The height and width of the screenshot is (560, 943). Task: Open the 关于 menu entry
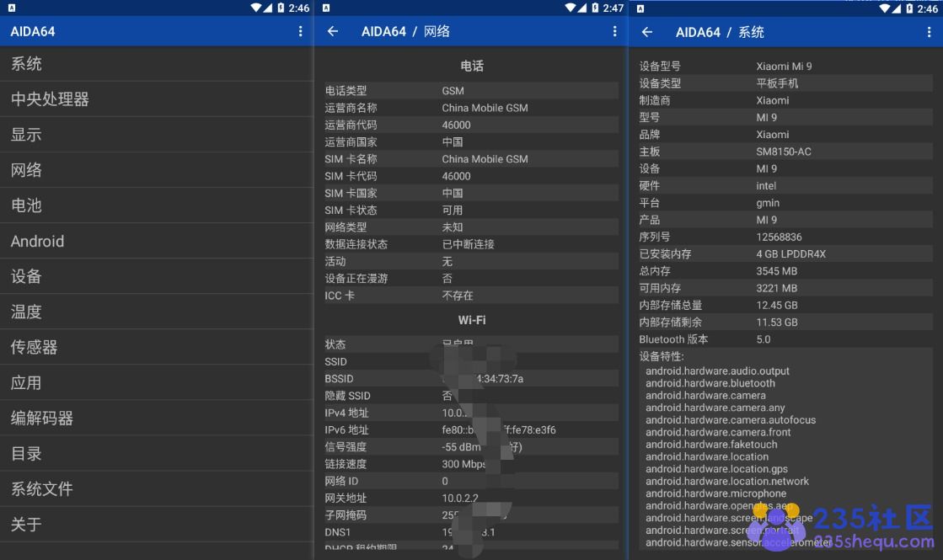157,525
